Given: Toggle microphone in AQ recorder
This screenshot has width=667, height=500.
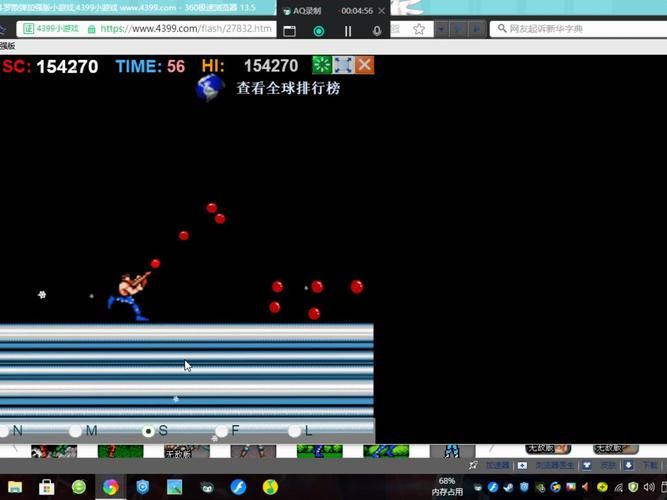Looking at the screenshot, I should click(x=376, y=31).
